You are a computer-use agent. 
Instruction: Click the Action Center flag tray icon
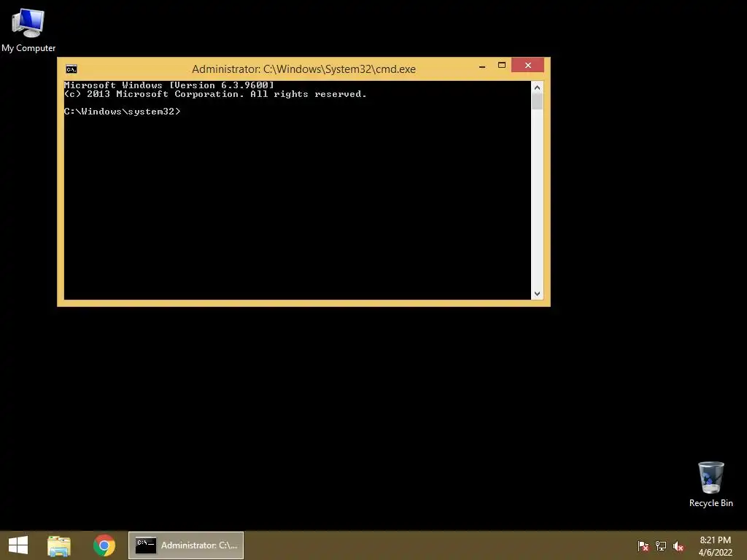click(x=643, y=545)
